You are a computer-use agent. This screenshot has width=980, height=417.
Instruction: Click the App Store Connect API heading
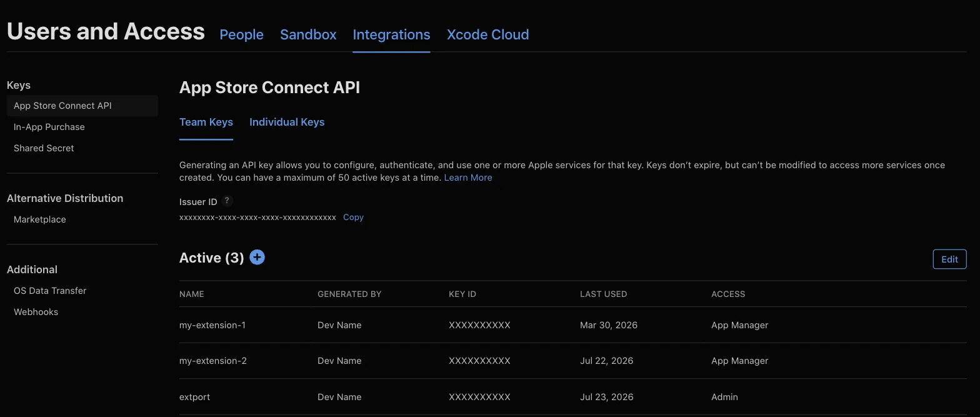tap(269, 88)
